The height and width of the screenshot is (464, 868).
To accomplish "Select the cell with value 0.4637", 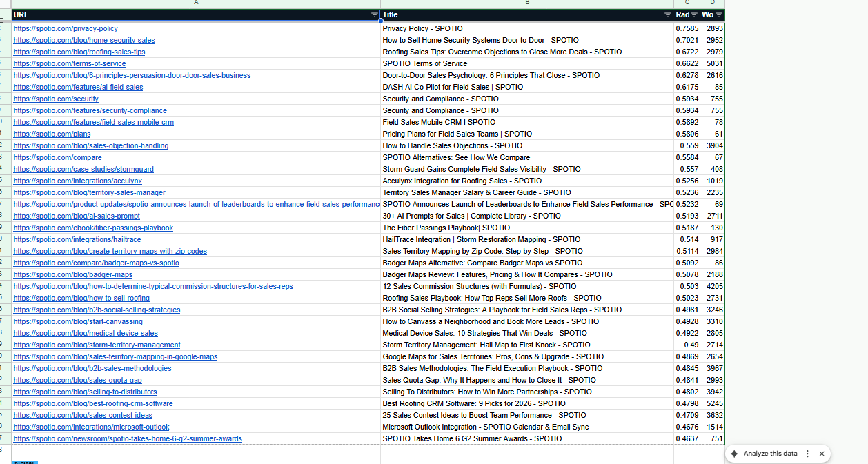I will click(x=687, y=438).
